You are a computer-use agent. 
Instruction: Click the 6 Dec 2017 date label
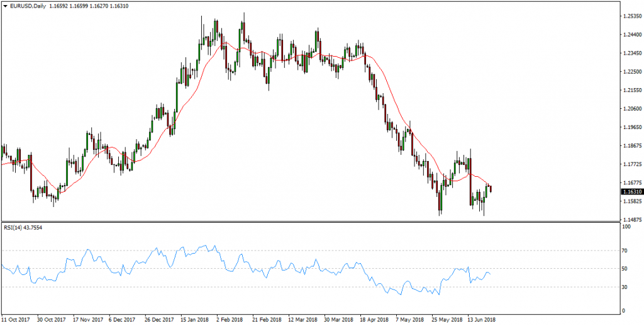[x=123, y=320]
